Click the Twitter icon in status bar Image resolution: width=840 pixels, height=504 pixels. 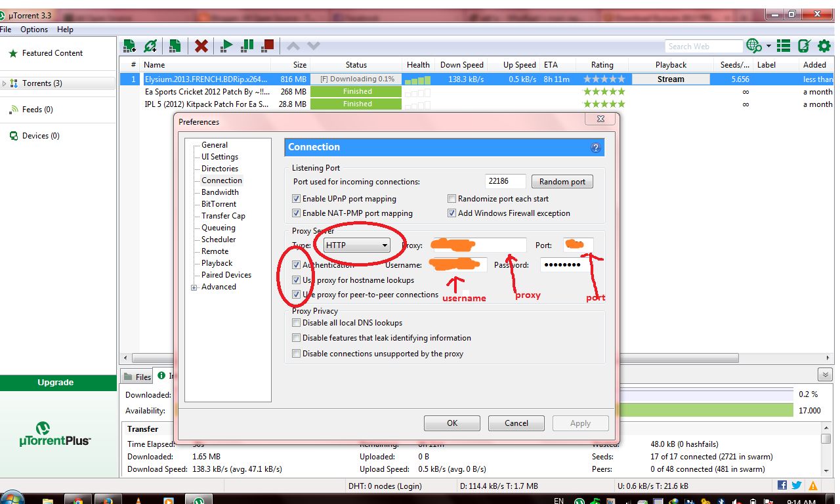(797, 486)
